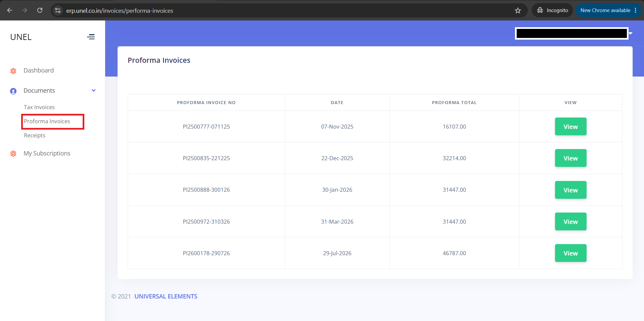Open the Dashboard menu item
Image resolution: width=644 pixels, height=321 pixels.
click(39, 71)
